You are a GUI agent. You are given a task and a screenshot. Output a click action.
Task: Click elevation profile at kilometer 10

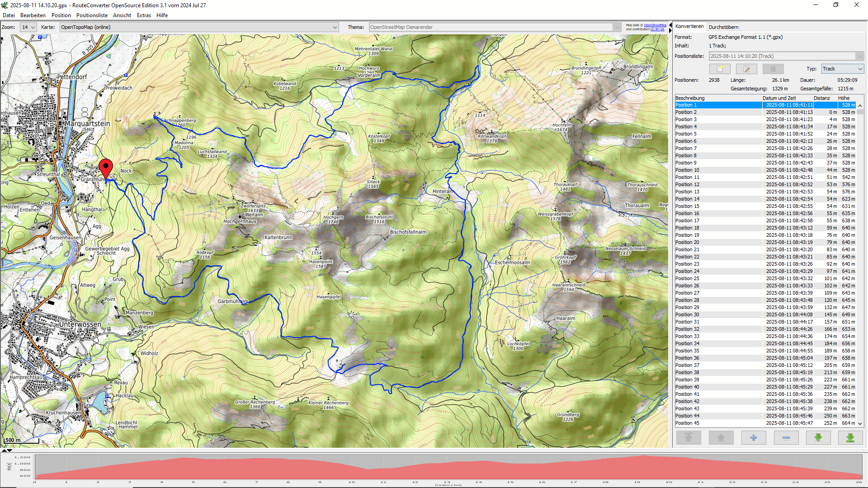pyautogui.click(x=352, y=468)
